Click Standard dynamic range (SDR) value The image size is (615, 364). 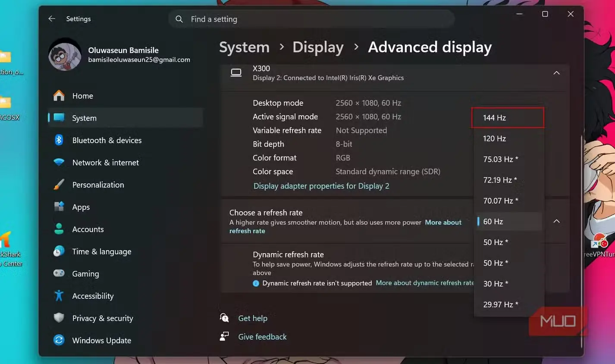click(x=388, y=172)
